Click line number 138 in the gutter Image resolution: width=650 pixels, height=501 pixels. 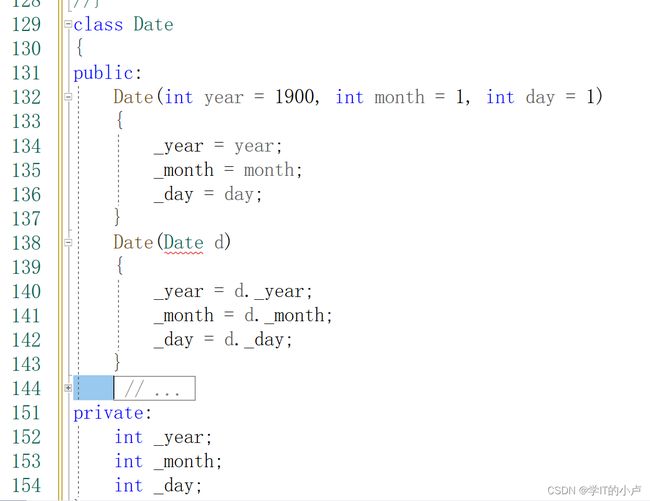[27, 242]
